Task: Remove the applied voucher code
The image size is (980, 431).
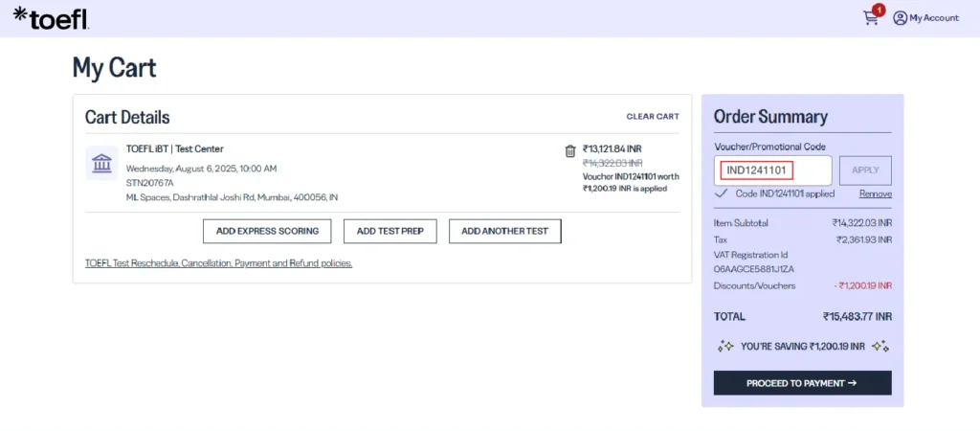Action: coord(875,193)
